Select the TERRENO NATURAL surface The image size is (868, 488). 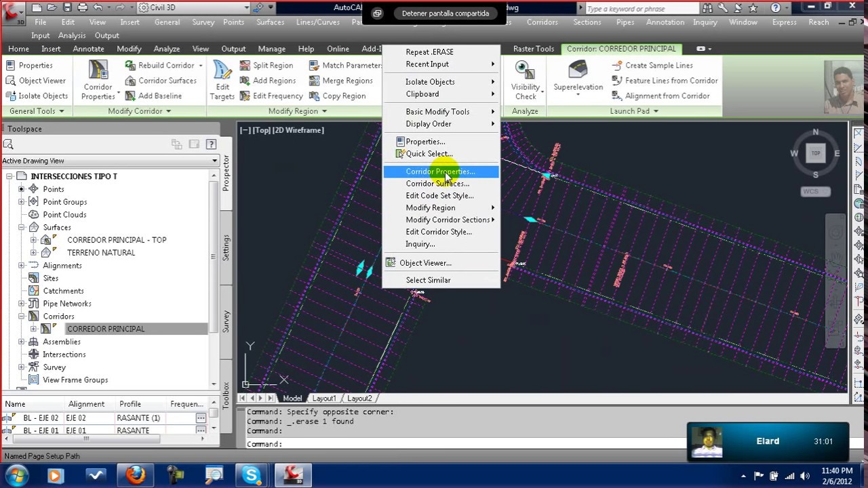tap(101, 253)
